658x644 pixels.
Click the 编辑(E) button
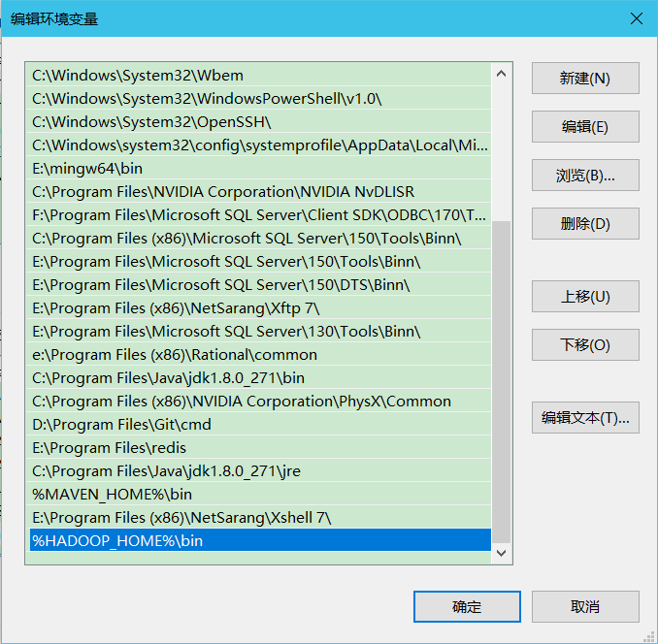[585, 127]
